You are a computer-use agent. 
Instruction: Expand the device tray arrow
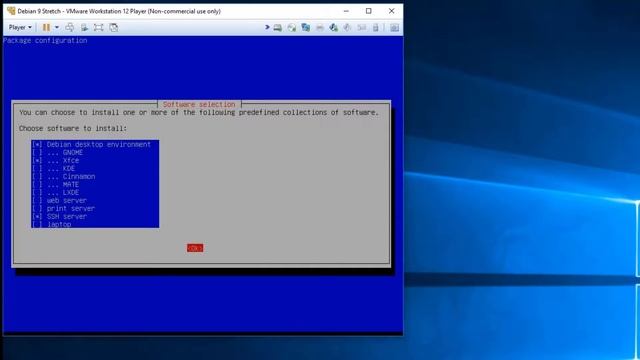[267, 27]
